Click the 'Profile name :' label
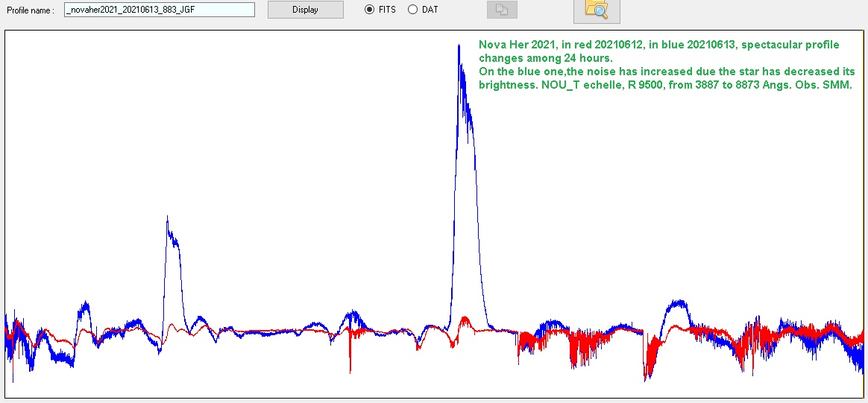 tap(31, 10)
